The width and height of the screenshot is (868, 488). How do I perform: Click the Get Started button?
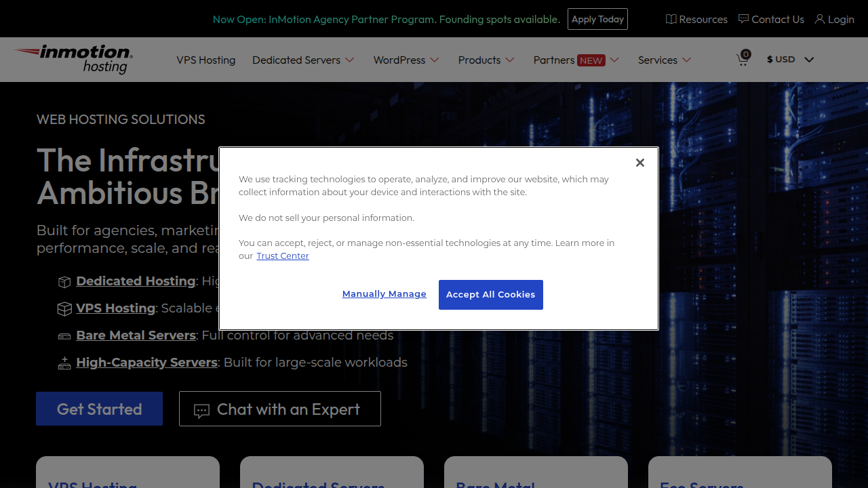[x=99, y=409]
